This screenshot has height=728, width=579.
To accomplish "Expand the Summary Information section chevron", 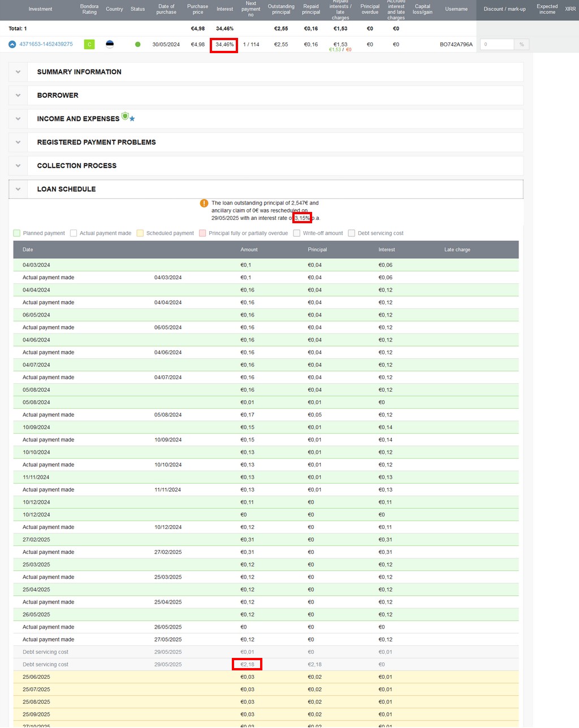I will click(18, 72).
